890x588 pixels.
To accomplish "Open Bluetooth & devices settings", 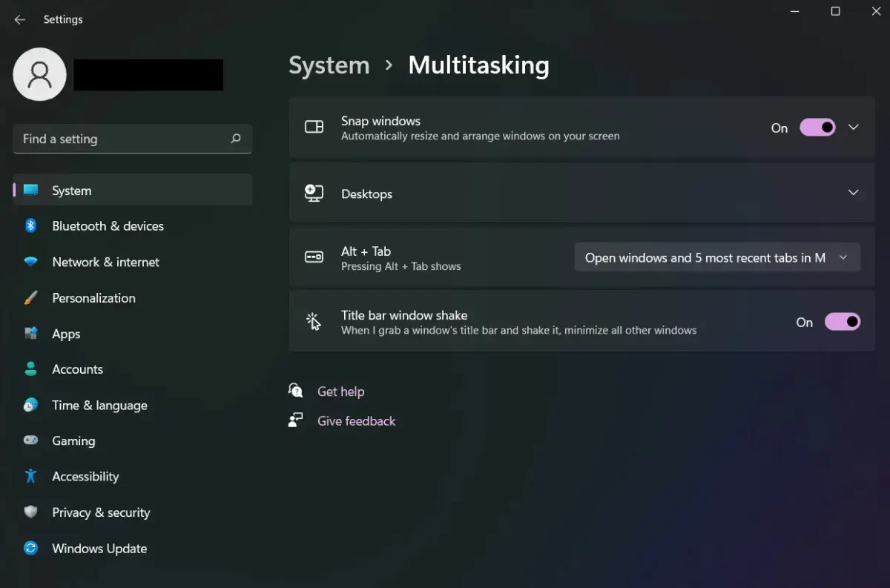I will coord(108,226).
